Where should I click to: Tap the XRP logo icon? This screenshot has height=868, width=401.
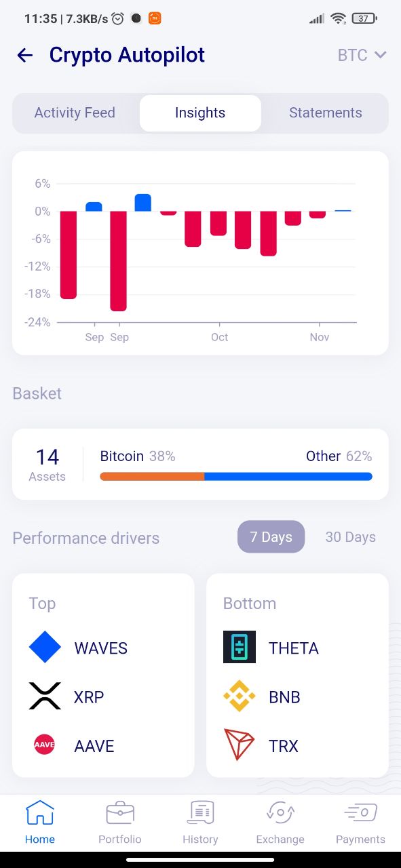45,696
